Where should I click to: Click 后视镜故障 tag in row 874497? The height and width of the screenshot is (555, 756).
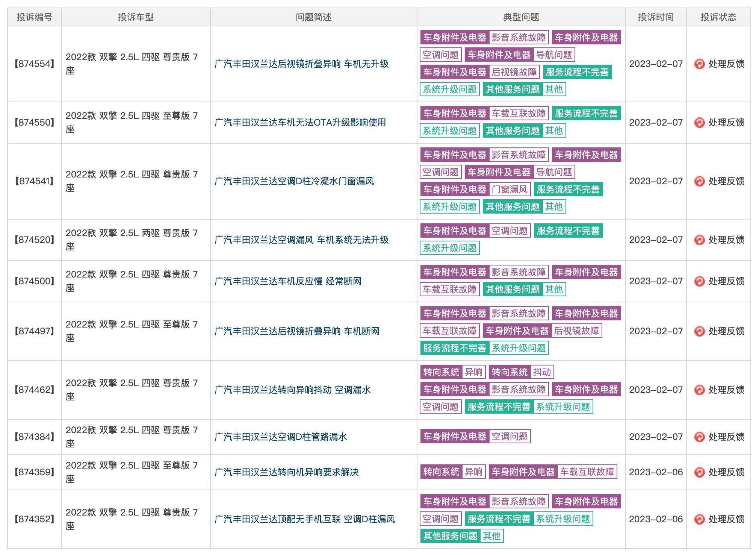(576, 331)
